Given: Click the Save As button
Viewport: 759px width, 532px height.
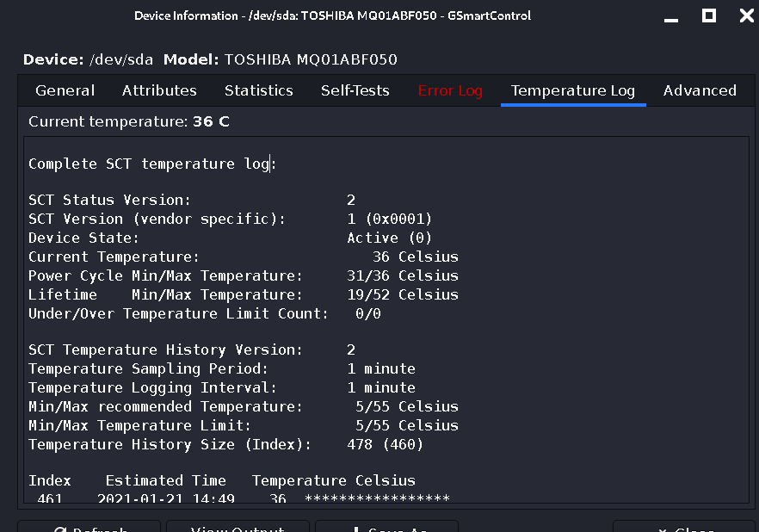Looking at the screenshot, I should click(x=386, y=527).
